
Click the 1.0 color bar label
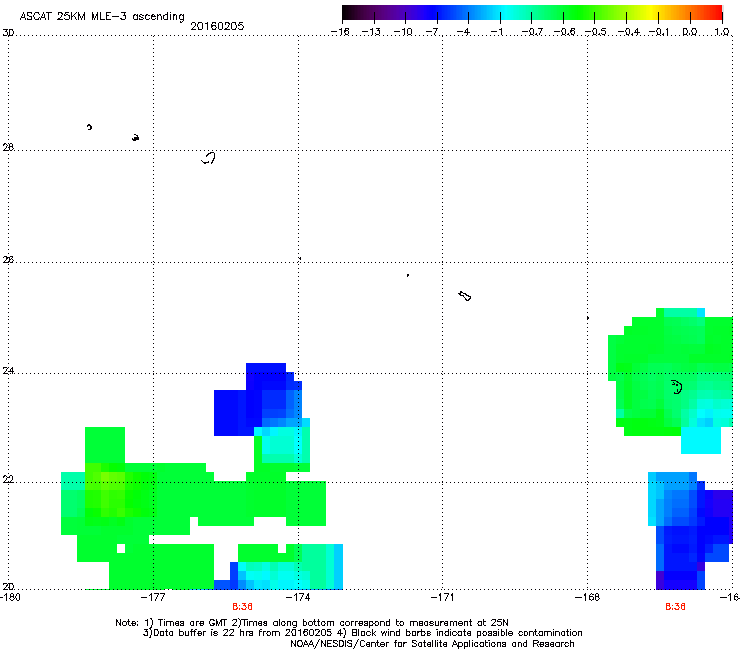coord(722,32)
